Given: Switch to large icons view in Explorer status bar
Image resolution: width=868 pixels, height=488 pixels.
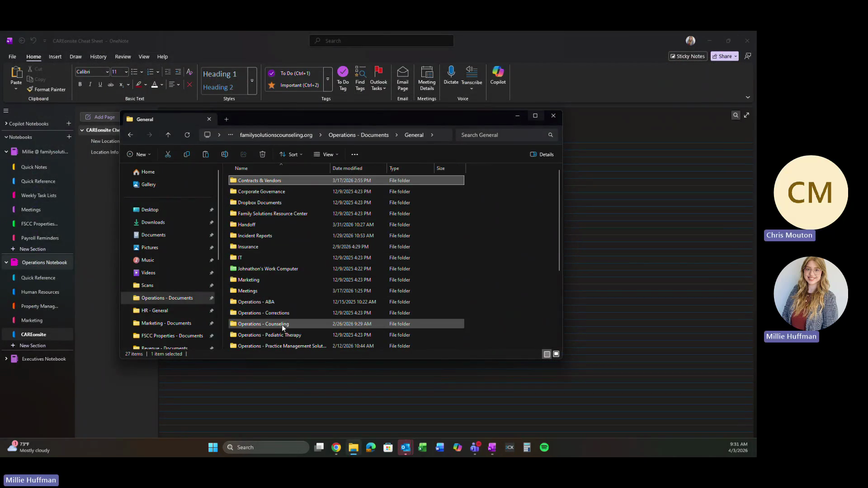Looking at the screenshot, I should point(556,354).
